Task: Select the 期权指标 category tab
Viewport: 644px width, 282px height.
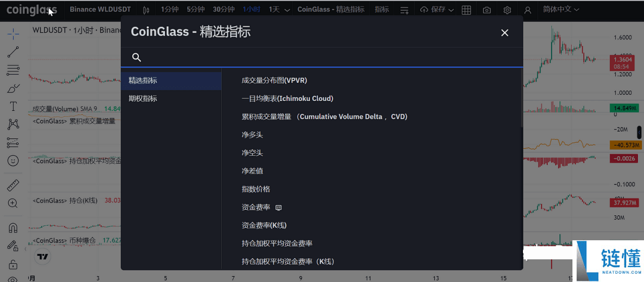Action: point(171,98)
